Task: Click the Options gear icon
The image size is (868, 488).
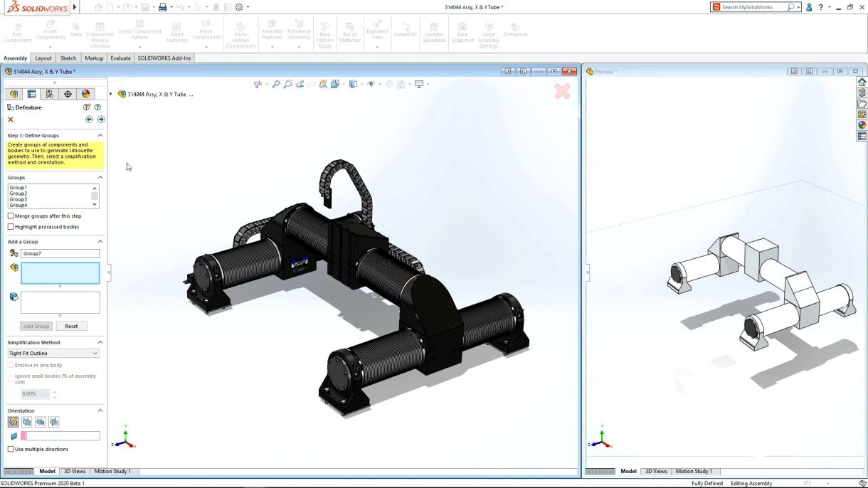Action: (x=239, y=7)
